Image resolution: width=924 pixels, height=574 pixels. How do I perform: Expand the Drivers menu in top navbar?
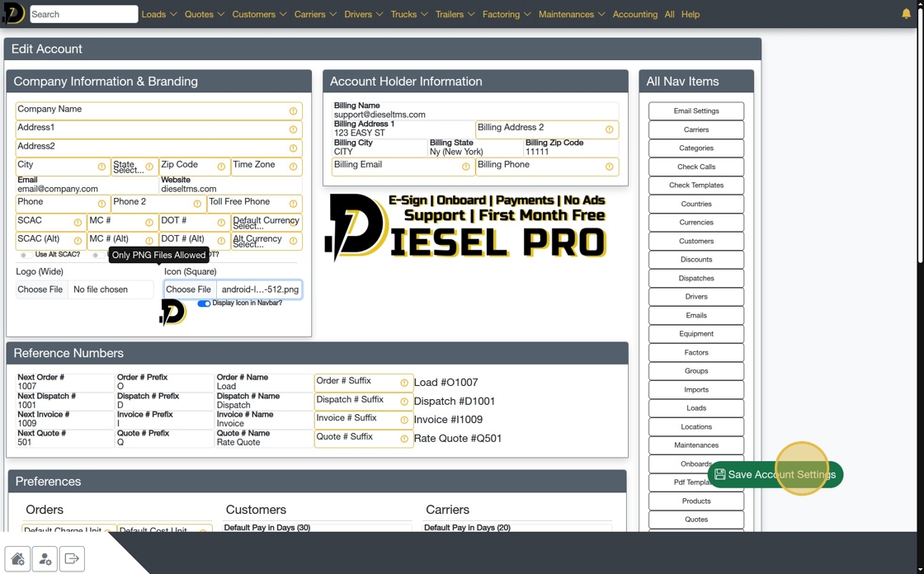[x=364, y=14]
